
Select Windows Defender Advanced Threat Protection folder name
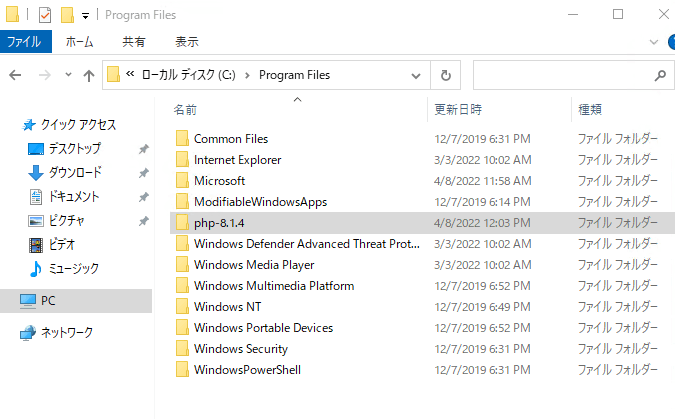point(307,244)
